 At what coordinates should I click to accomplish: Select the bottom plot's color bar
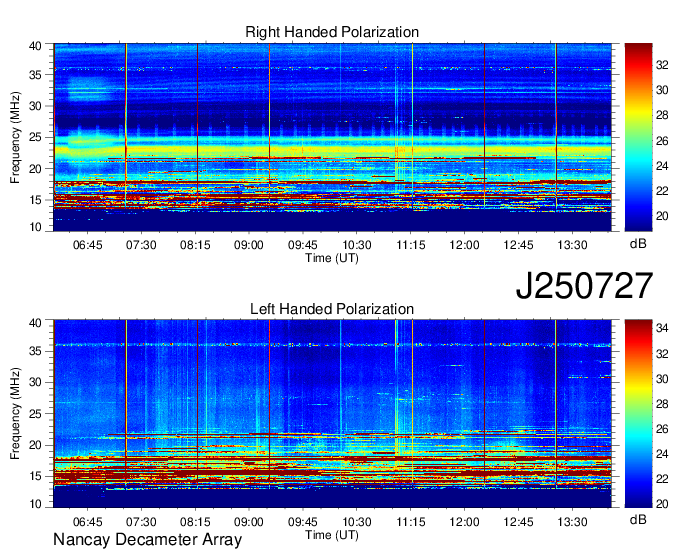click(638, 414)
